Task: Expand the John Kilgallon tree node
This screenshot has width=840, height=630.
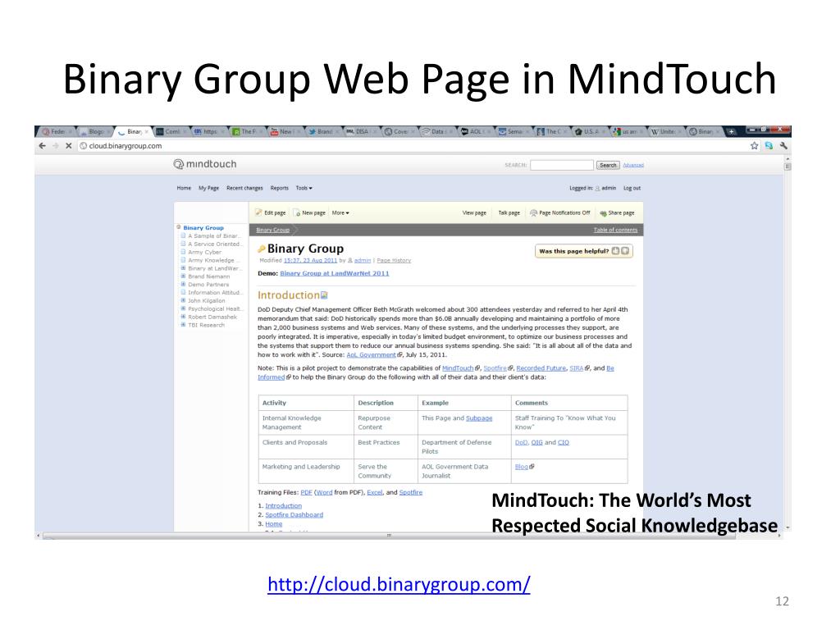Action: [183, 300]
